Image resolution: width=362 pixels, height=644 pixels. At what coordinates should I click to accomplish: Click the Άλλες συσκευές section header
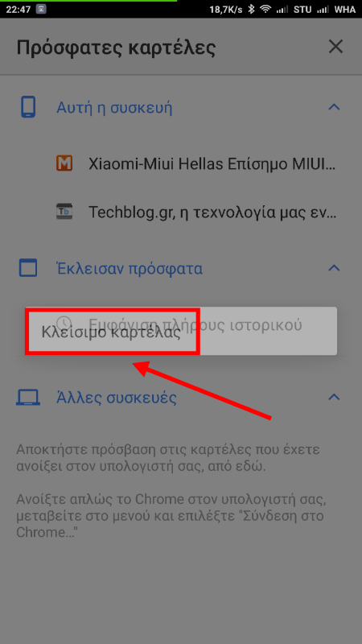(x=116, y=398)
